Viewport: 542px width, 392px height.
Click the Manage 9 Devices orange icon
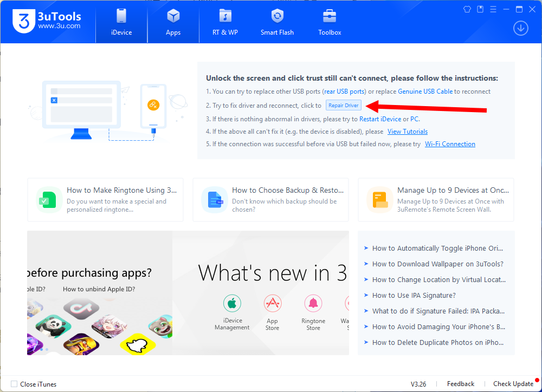point(379,200)
